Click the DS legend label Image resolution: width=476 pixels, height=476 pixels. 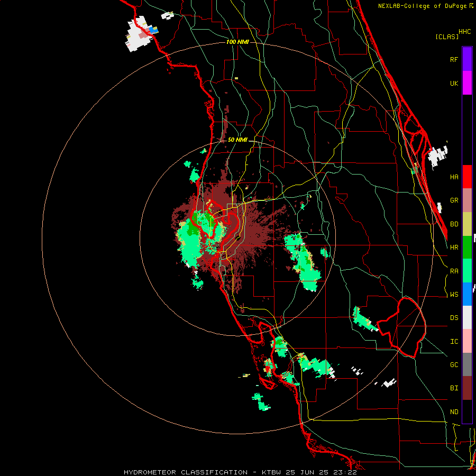click(454, 318)
